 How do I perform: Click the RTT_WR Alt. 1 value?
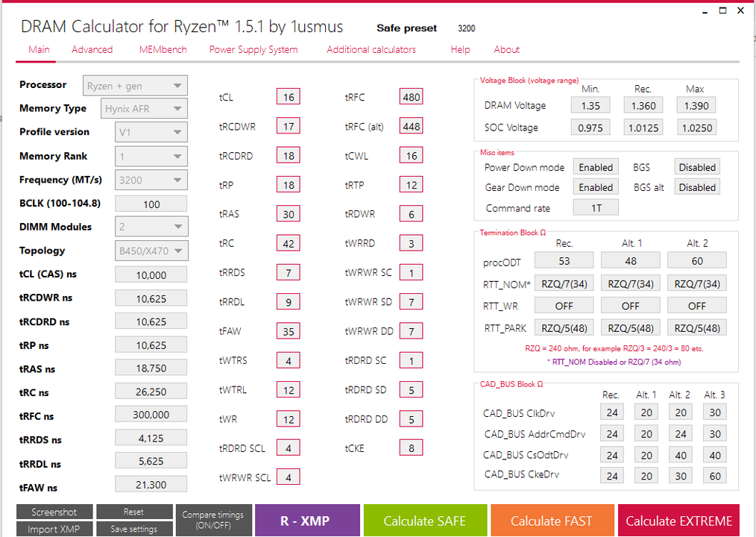(x=631, y=306)
